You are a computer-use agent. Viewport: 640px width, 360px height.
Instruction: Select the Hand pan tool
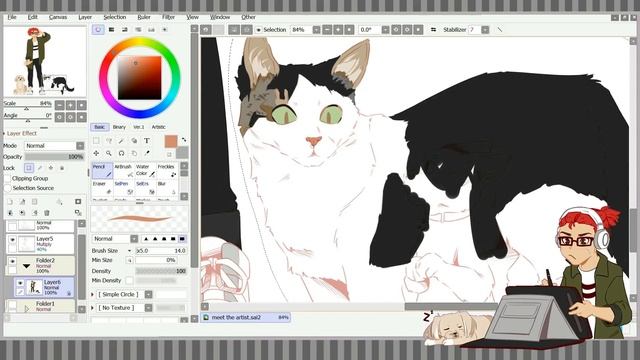(x=134, y=153)
